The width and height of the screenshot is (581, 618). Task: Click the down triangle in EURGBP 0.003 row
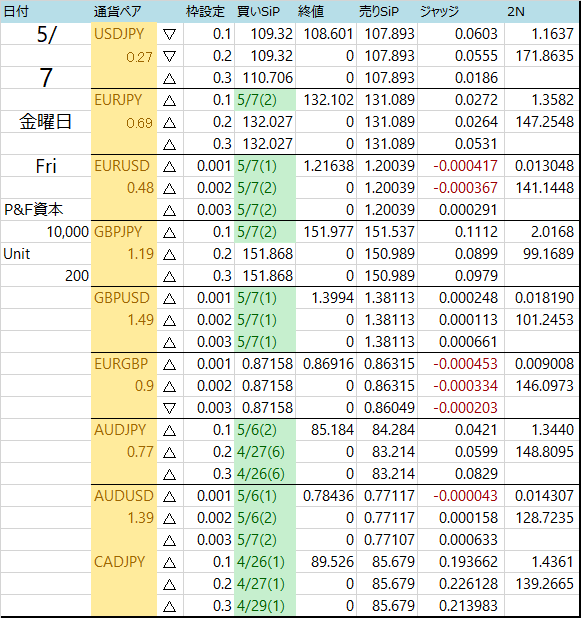point(169,408)
